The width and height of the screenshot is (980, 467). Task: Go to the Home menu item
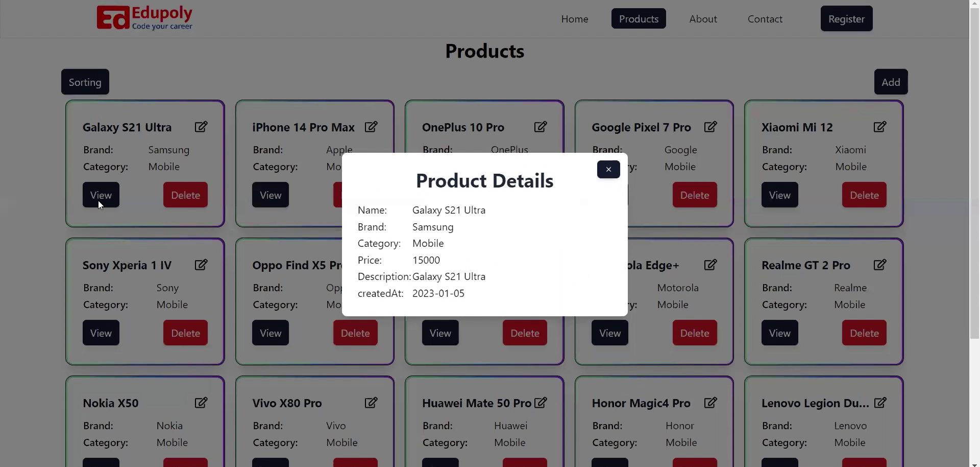pos(575,19)
